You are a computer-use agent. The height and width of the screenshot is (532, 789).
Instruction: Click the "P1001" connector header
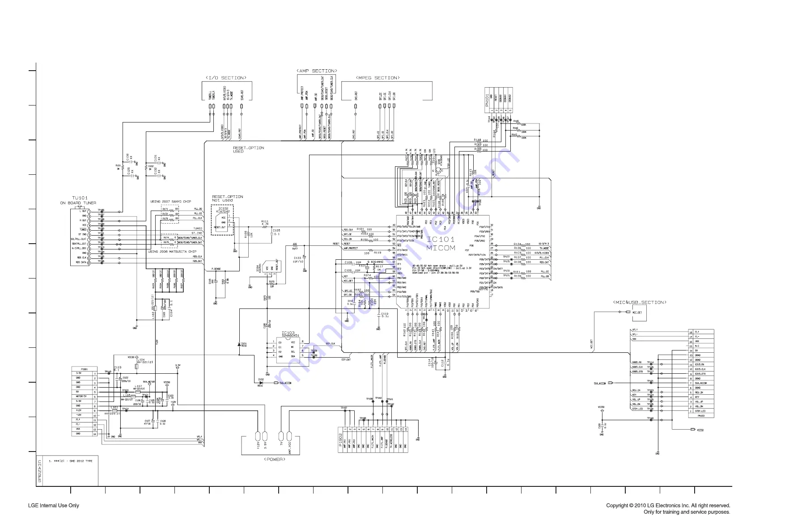(84, 369)
